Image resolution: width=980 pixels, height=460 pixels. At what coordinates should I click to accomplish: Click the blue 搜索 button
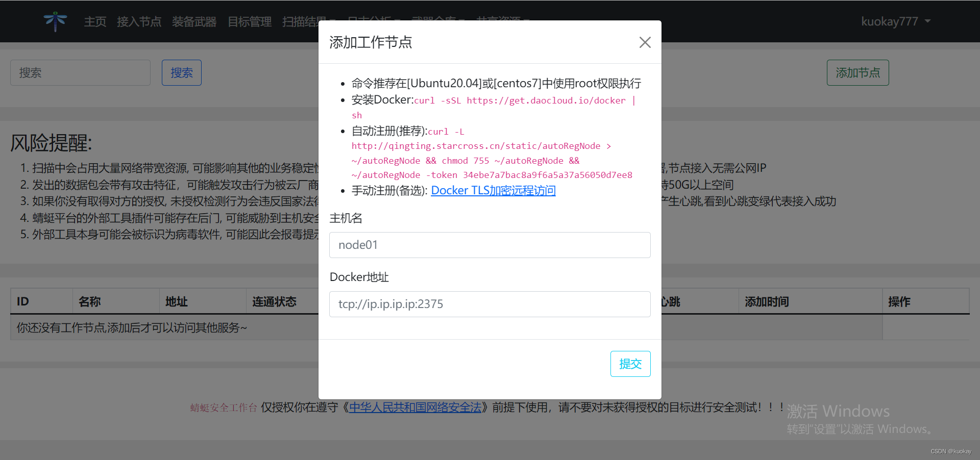point(182,72)
